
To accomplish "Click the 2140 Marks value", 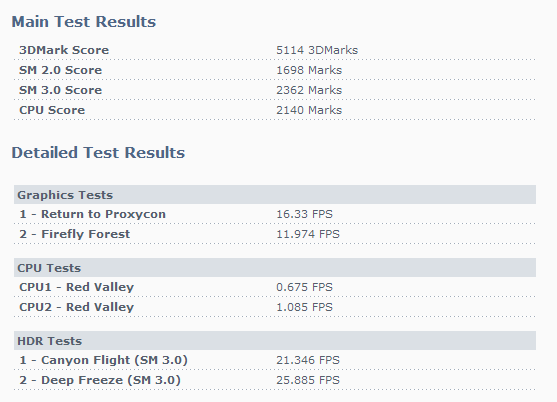I will pos(309,110).
